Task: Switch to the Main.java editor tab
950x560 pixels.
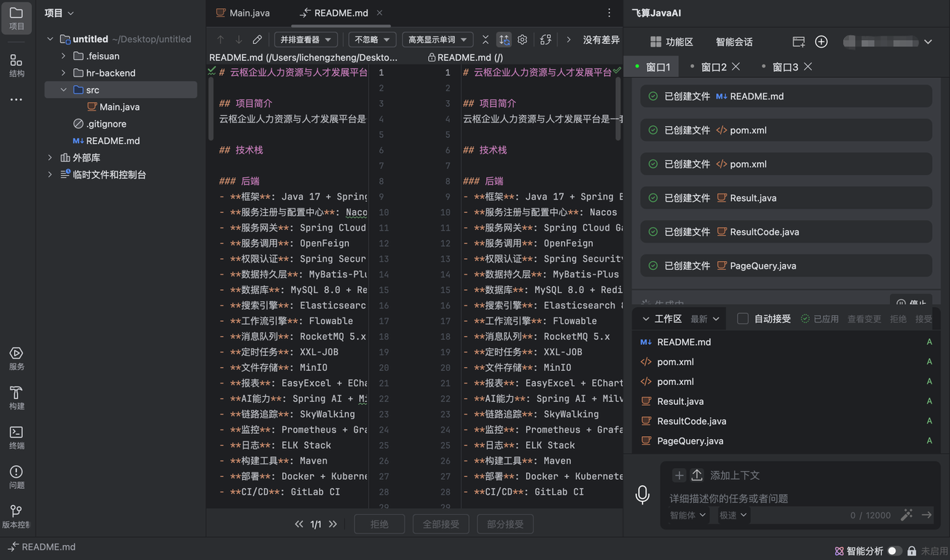Action: (x=243, y=13)
